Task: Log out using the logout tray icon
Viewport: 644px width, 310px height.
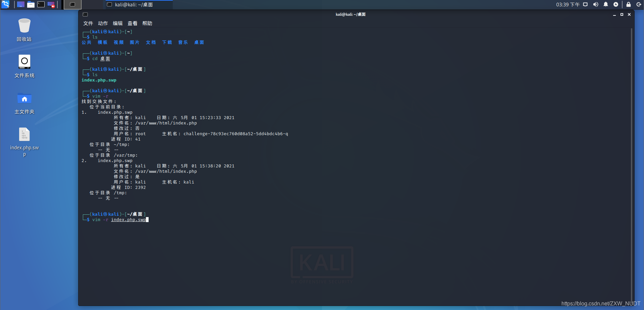Action: coord(639,4)
